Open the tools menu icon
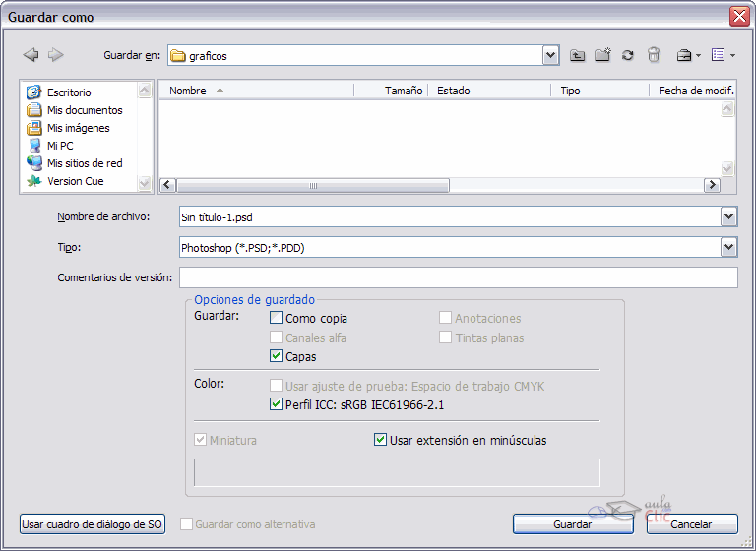This screenshot has height=551, width=756. pos(687,56)
